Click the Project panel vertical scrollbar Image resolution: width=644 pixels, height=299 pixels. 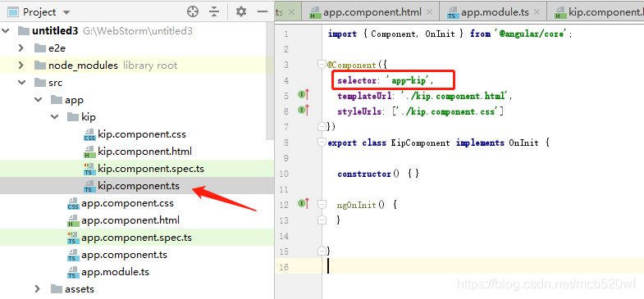(270, 81)
